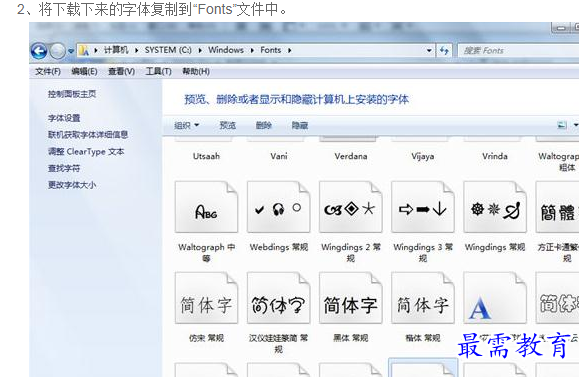
Task: Click the Forward navigation arrow button
Action: point(57,51)
